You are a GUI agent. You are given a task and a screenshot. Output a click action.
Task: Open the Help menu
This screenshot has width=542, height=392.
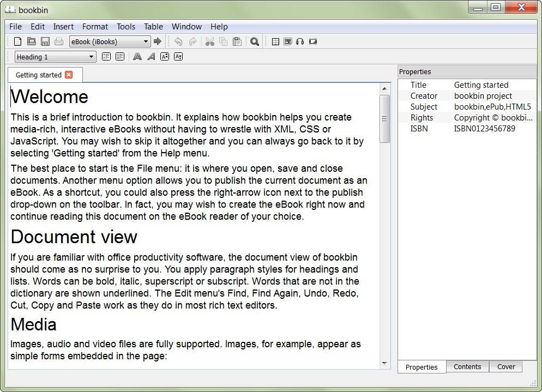tap(219, 27)
